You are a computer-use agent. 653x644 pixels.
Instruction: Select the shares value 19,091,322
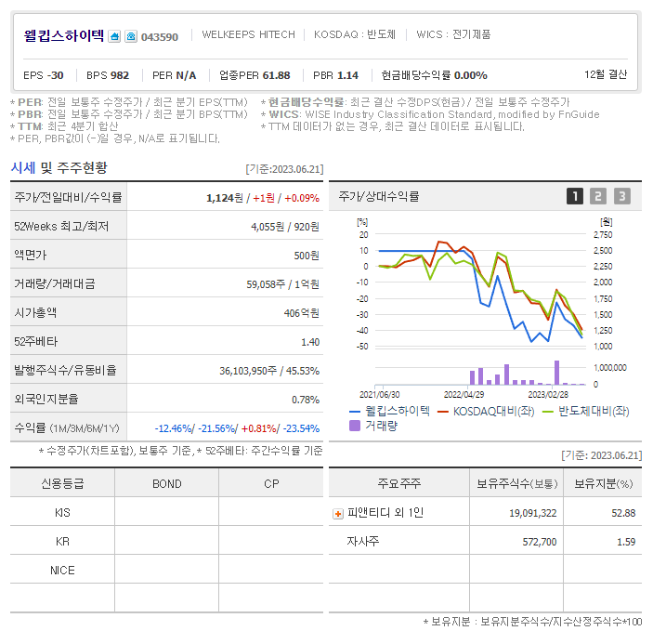pos(532,514)
